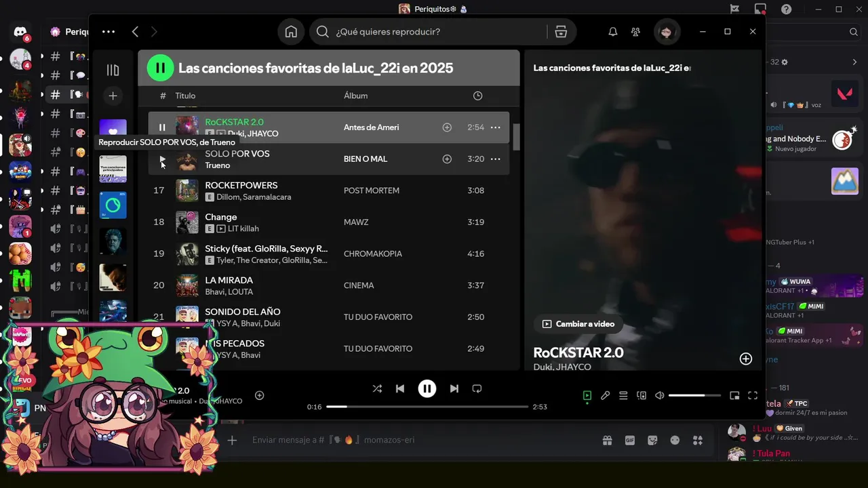Show lyrics with microphone icon
Screen dimensions: 868x488
point(605,396)
